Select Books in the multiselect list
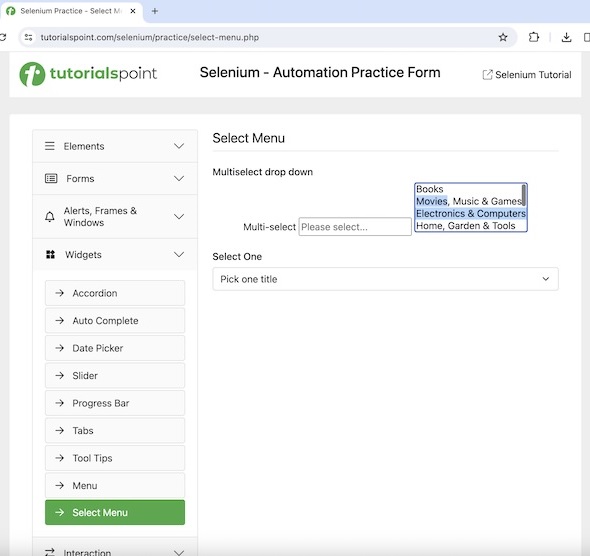 coord(430,189)
